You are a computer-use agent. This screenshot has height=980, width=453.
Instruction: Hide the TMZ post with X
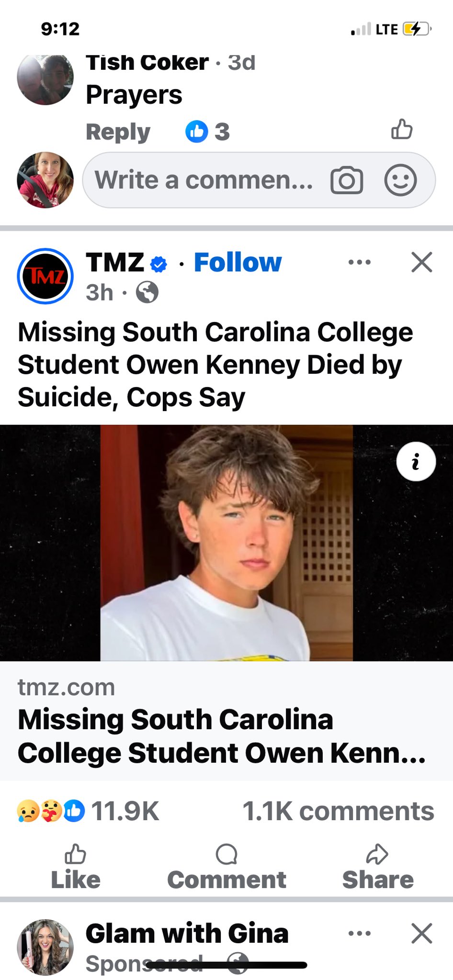(x=421, y=262)
